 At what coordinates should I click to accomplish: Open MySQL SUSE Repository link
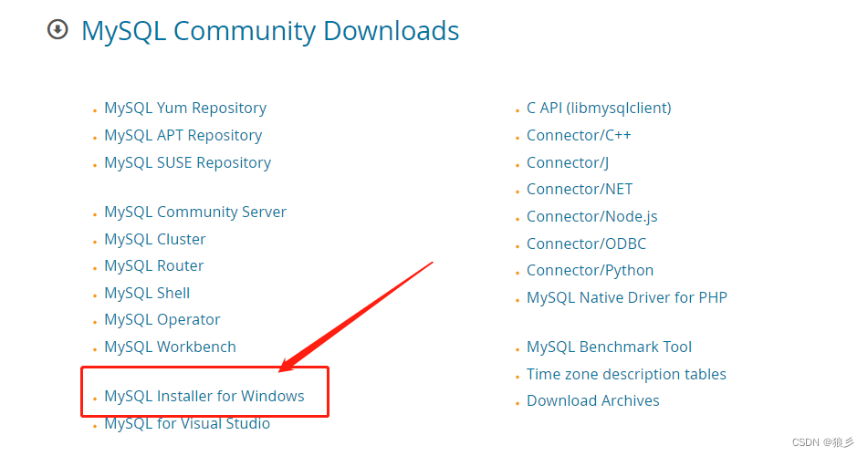(x=188, y=162)
